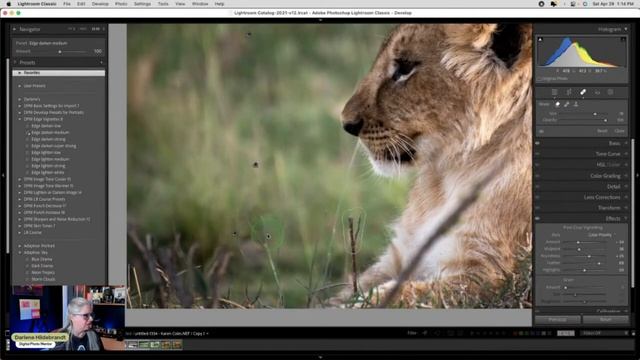
Task: Open the Masking tool icon
Action: (611, 92)
